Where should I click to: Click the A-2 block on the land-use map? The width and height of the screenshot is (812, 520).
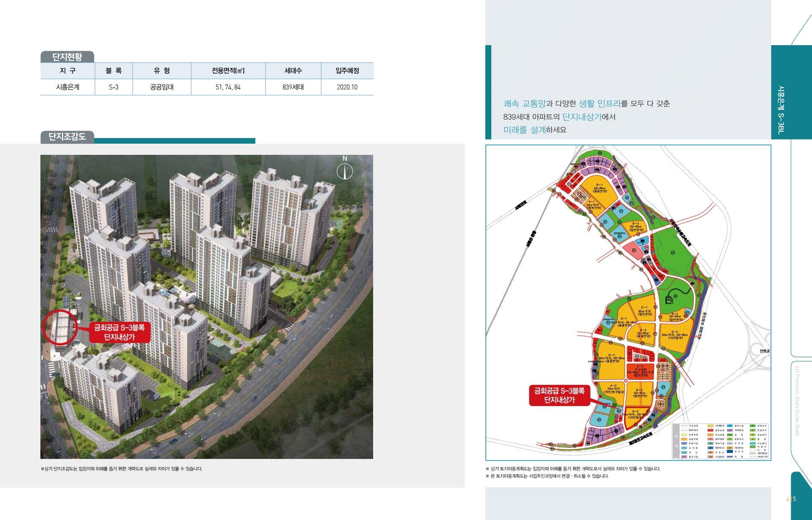(613, 389)
